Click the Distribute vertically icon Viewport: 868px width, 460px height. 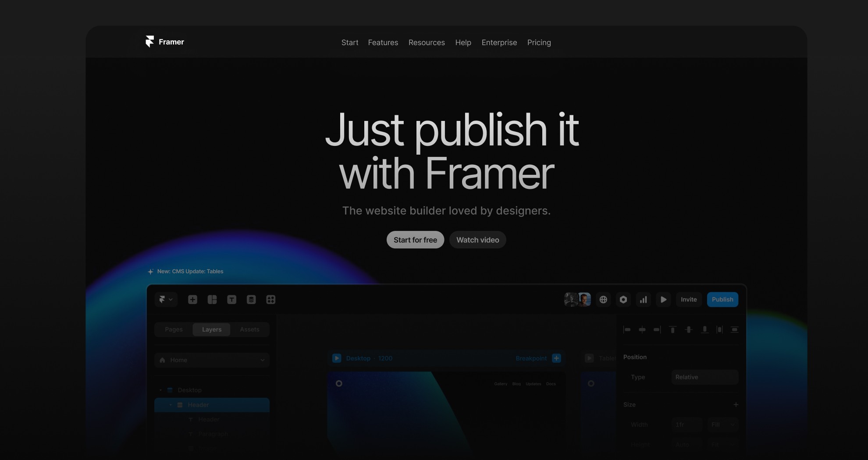coord(734,329)
